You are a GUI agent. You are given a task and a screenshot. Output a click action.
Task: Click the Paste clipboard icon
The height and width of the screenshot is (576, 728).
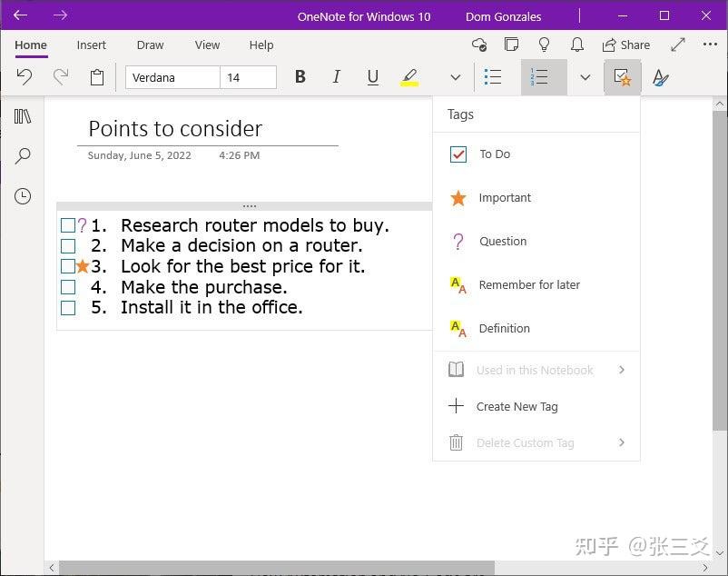[x=97, y=77]
